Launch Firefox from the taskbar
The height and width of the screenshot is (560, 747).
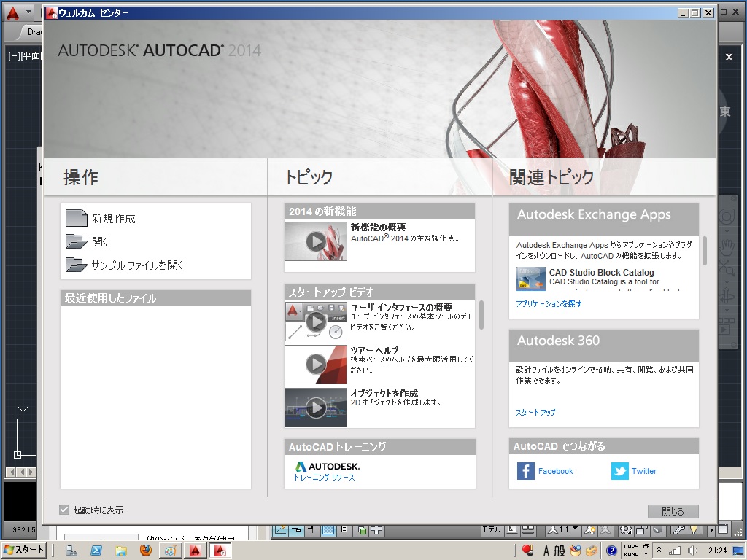click(146, 551)
